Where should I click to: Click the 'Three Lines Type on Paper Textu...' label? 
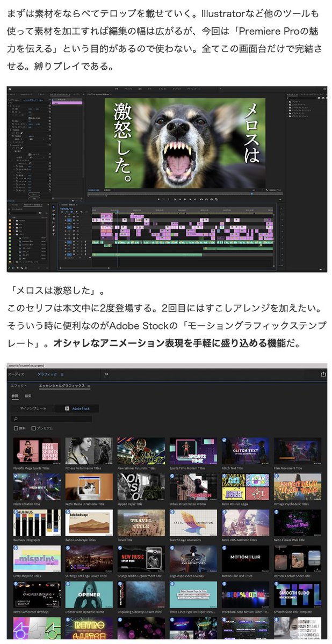193,612
